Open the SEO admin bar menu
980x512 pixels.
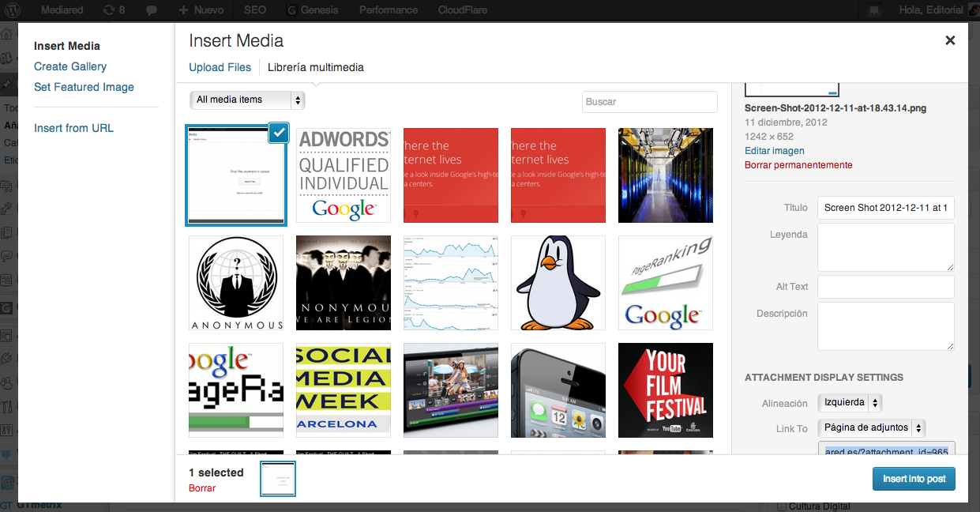[x=254, y=10]
